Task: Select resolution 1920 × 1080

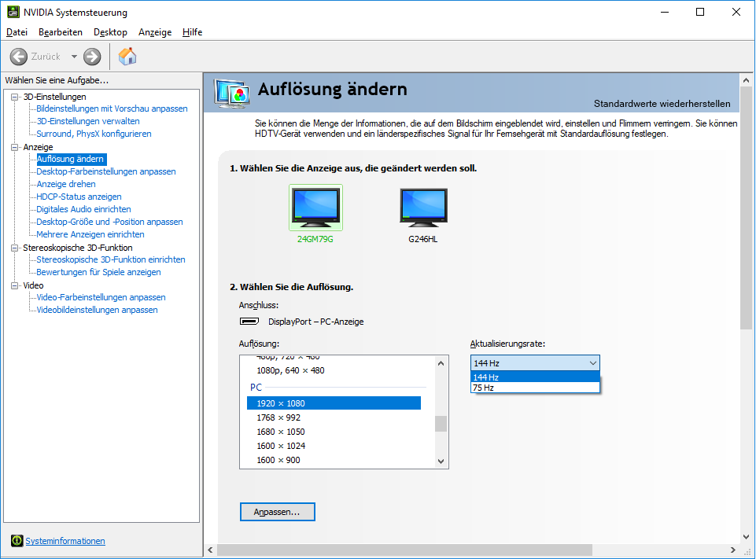Action: [334, 403]
